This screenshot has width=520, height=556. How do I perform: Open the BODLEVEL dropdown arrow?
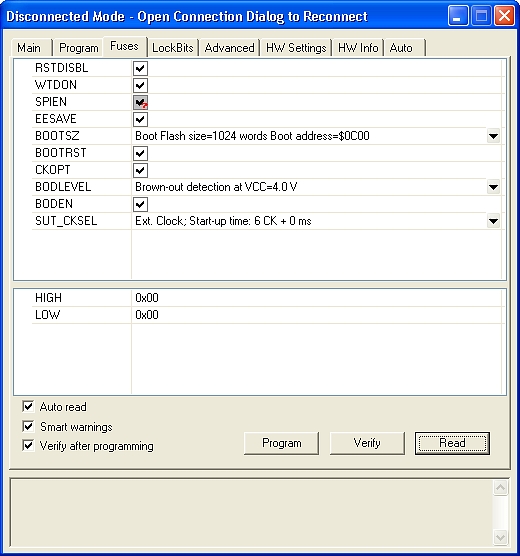point(493,187)
